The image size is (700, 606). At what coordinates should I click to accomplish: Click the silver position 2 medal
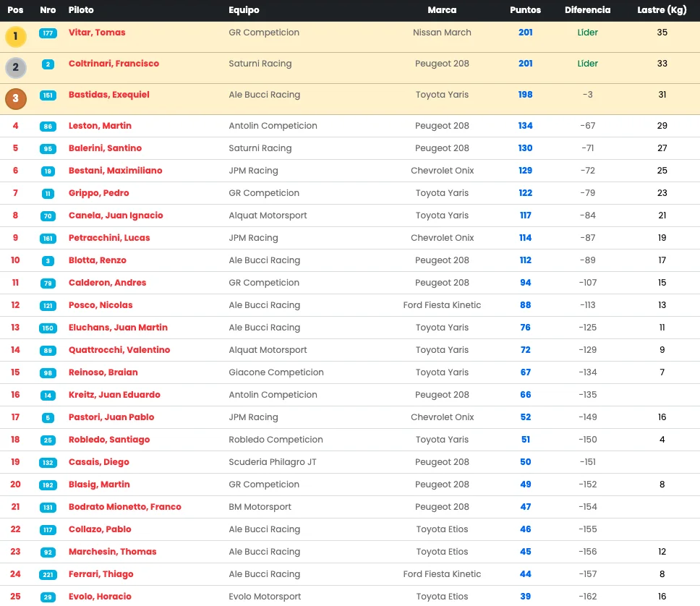[16, 67]
